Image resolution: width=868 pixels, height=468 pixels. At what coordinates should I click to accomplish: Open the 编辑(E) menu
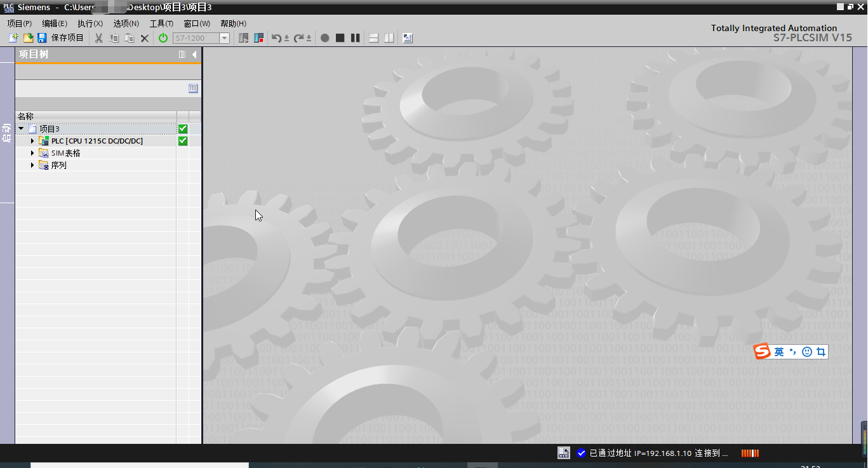pos(55,23)
